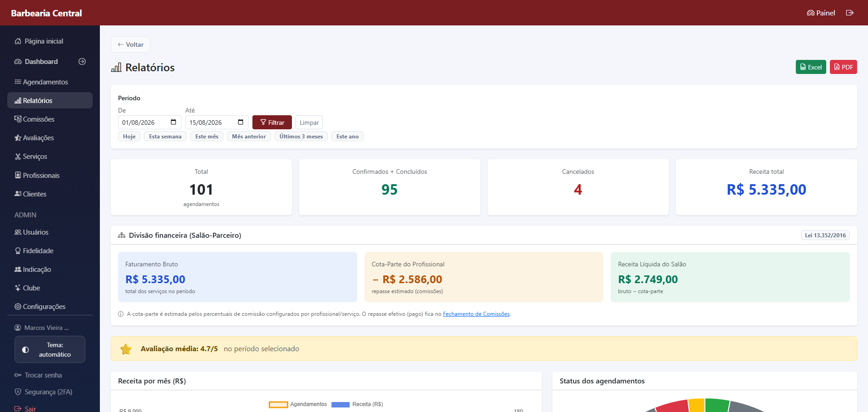Open Profissionais from the sidebar
Viewport: 868px width, 412px height.
click(50, 175)
